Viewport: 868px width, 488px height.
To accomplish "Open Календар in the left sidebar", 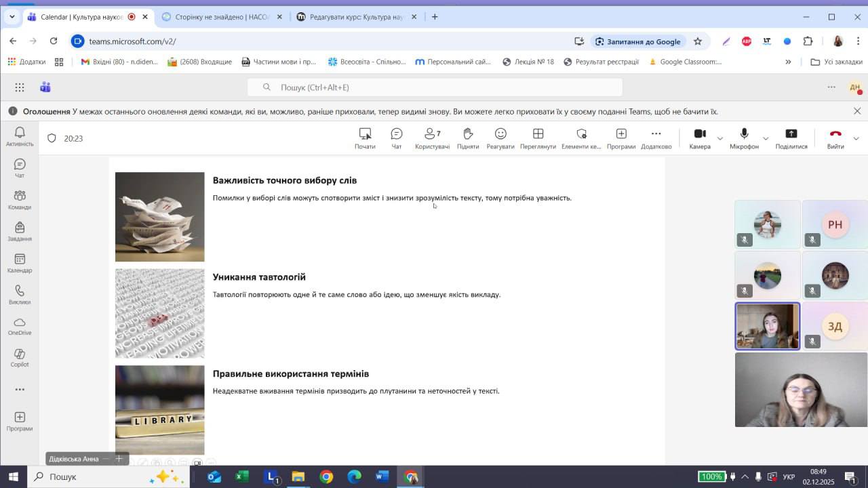I will [x=20, y=263].
